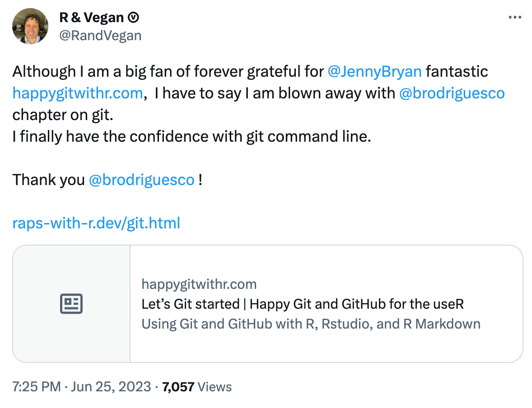Open @brodriguesco mention after "blown away with"

pos(452,93)
